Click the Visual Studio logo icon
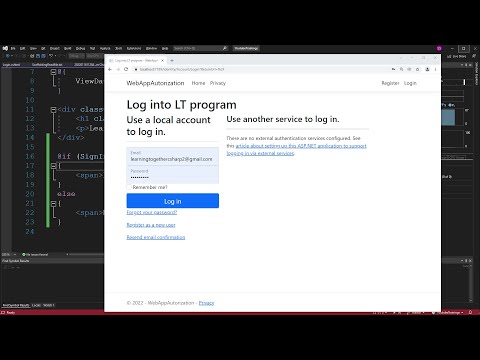The image size is (480, 360). coord(5,48)
